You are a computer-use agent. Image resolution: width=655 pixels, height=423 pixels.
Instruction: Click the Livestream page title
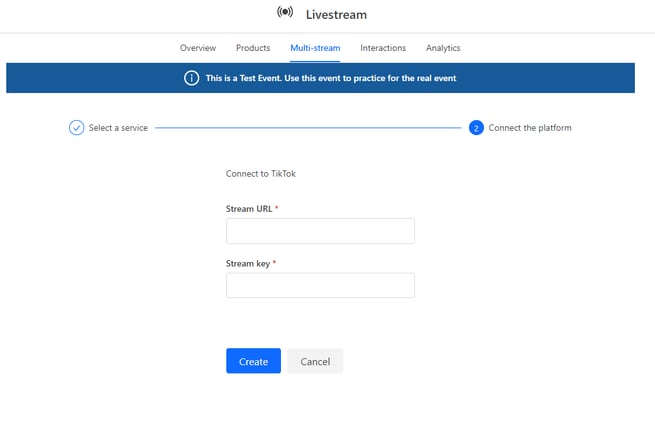tap(336, 14)
